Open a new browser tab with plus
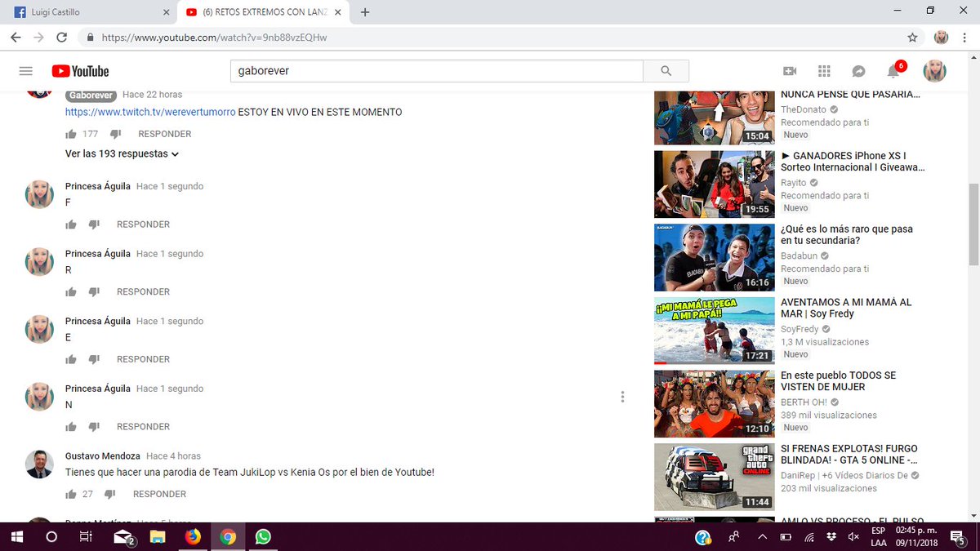This screenshot has height=551, width=980. 365,12
